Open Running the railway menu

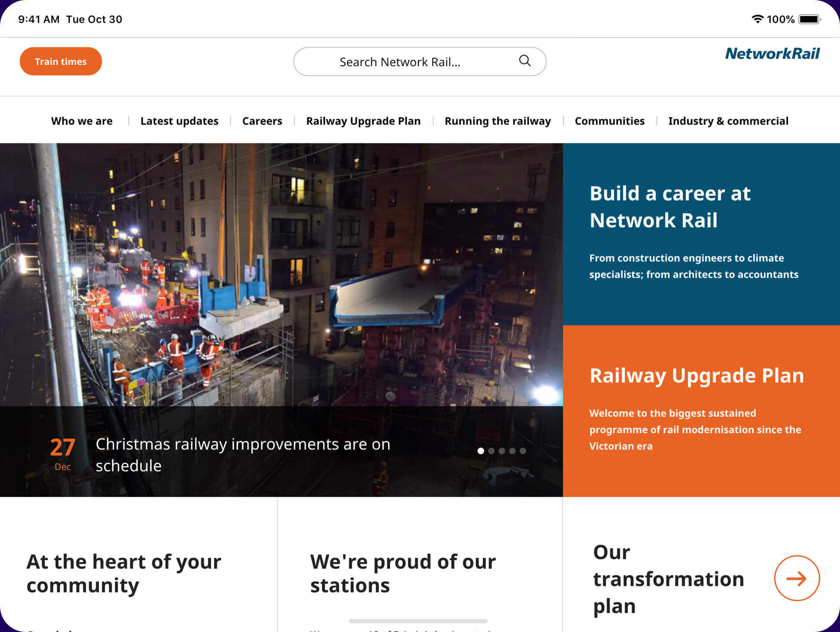click(x=498, y=121)
